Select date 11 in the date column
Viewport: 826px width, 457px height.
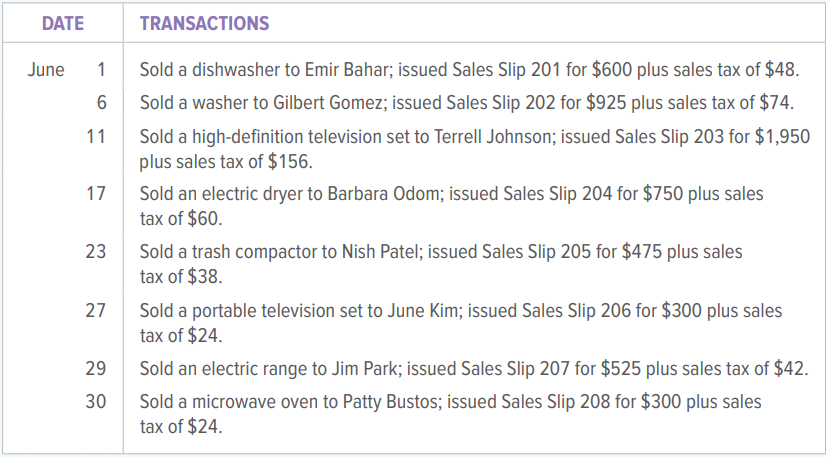[96, 136]
